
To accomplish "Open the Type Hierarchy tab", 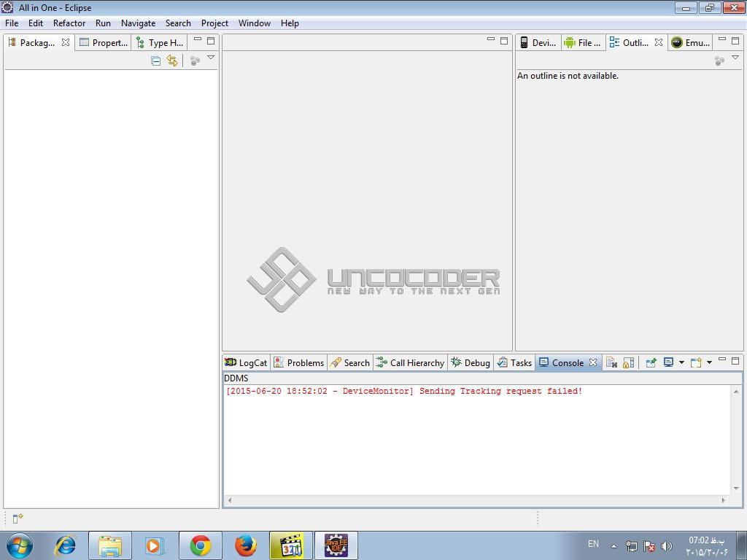I will tap(160, 43).
